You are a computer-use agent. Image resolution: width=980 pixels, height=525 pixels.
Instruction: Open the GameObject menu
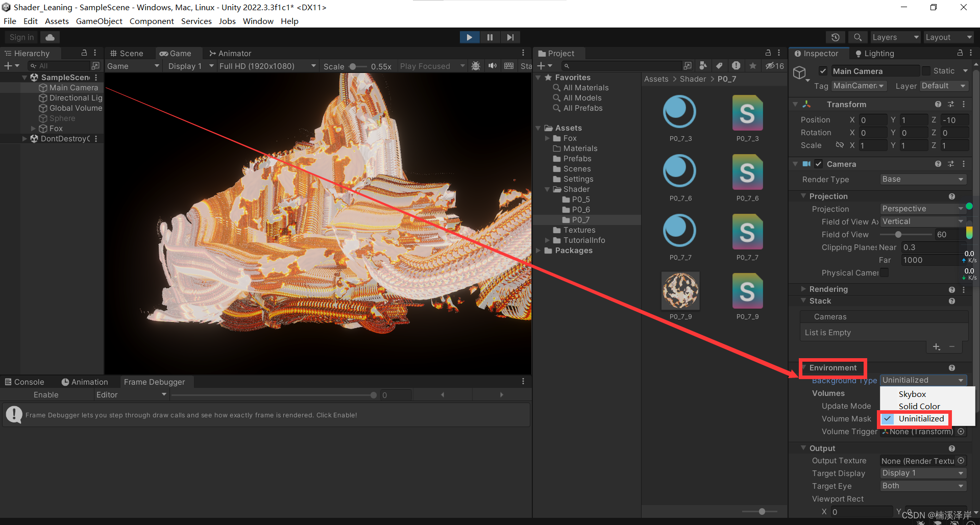[99, 21]
